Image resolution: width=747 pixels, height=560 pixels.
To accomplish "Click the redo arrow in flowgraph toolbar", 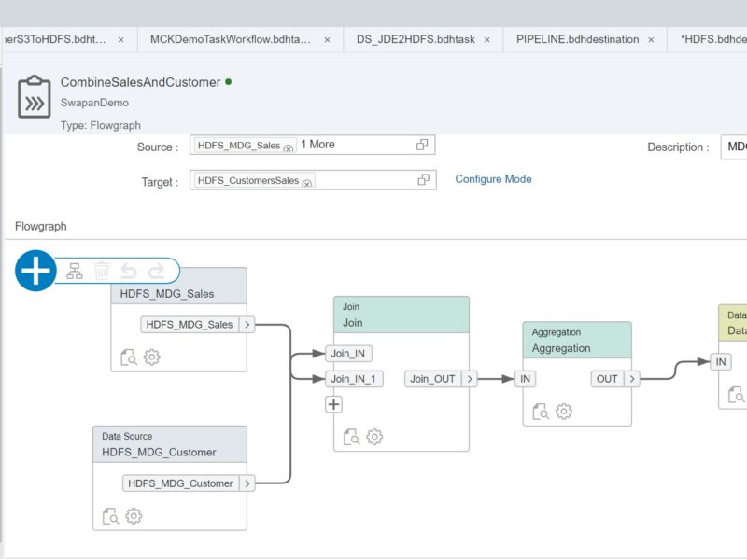I will pyautogui.click(x=156, y=271).
